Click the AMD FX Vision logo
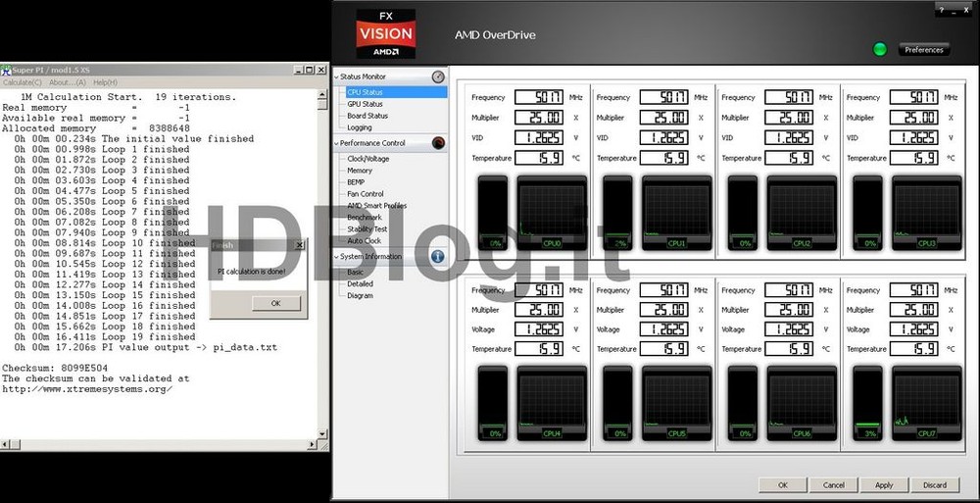The height and width of the screenshot is (503, 980). click(385, 34)
